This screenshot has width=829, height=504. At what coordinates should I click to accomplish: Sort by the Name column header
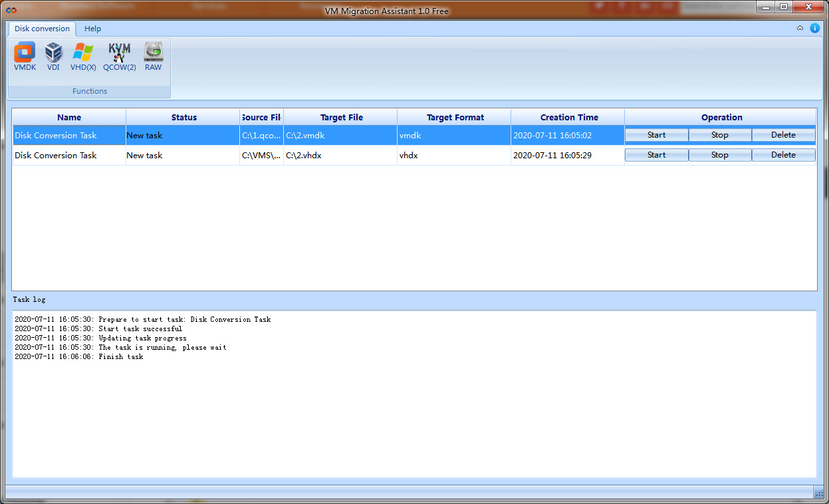point(69,117)
